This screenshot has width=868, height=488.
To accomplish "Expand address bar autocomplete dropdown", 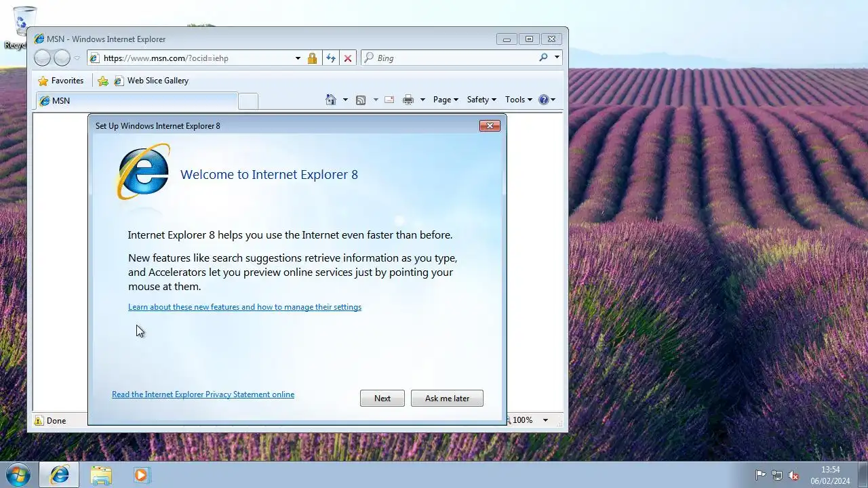I will click(298, 58).
